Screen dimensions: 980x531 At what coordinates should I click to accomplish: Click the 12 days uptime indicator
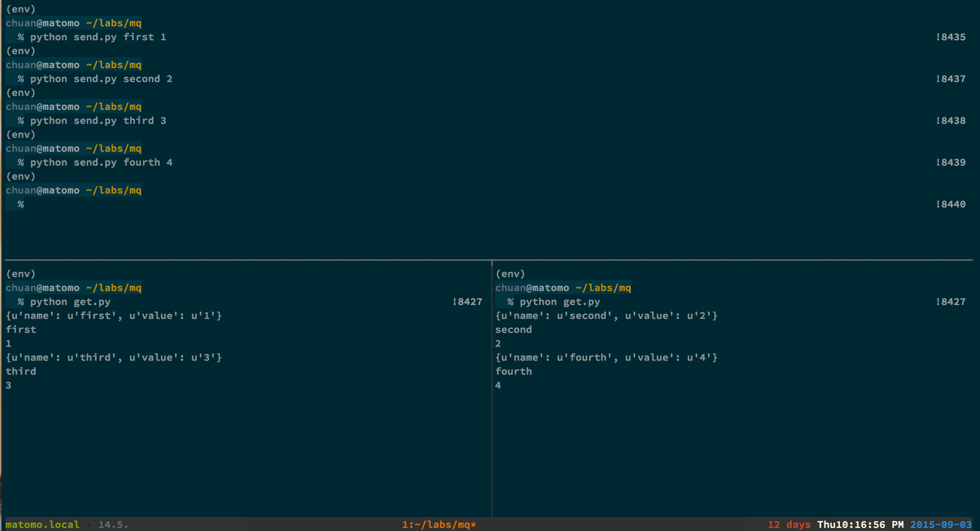click(789, 524)
